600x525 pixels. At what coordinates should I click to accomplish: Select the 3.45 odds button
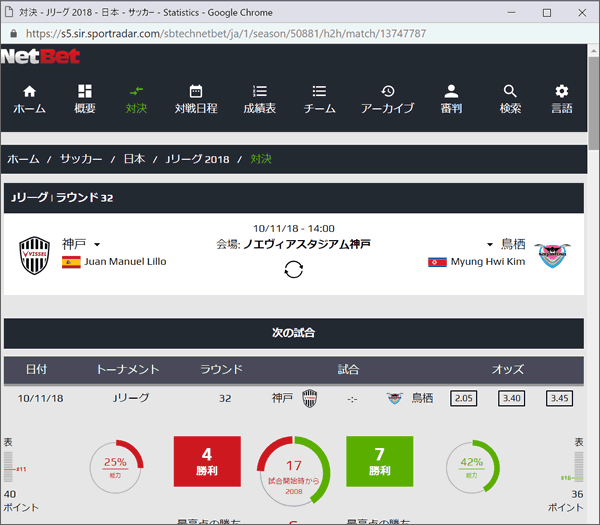559,398
